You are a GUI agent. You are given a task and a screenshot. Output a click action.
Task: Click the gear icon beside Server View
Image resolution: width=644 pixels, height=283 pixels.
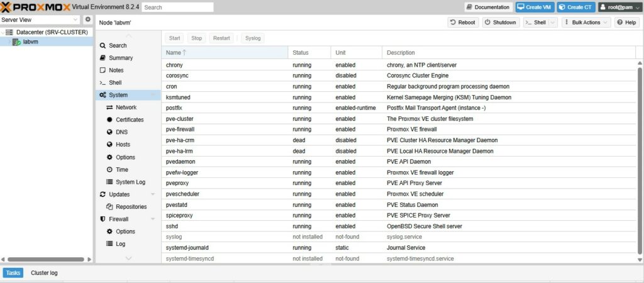(x=88, y=19)
